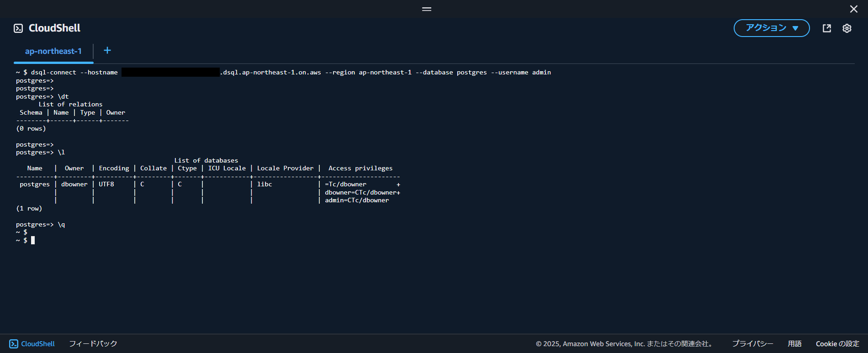Click 'Owner' column header in relations list

coord(116,112)
